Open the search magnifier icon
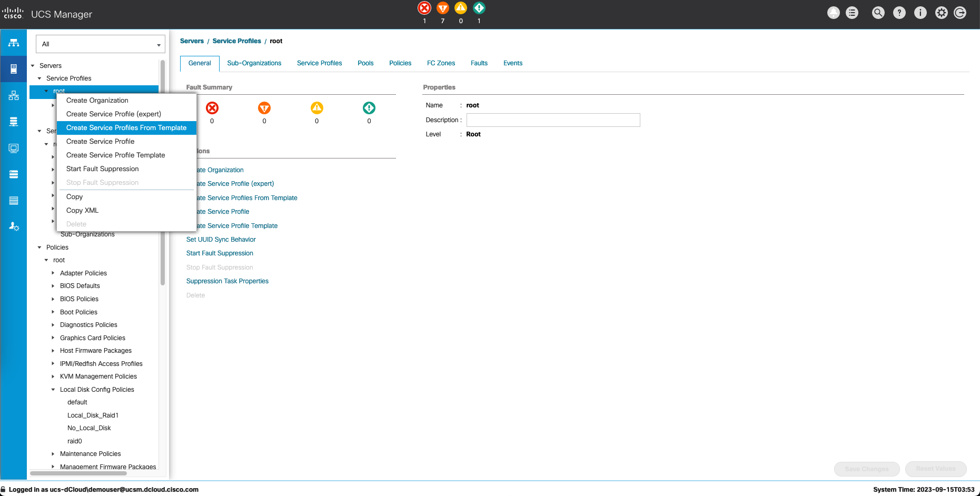The image size is (980, 496). [878, 13]
